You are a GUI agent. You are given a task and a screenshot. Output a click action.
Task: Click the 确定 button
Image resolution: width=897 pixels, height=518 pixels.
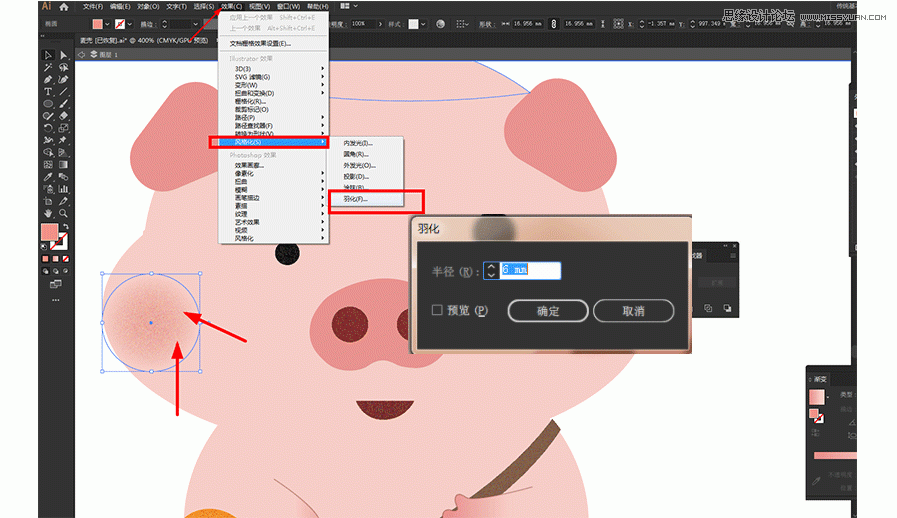[548, 311]
